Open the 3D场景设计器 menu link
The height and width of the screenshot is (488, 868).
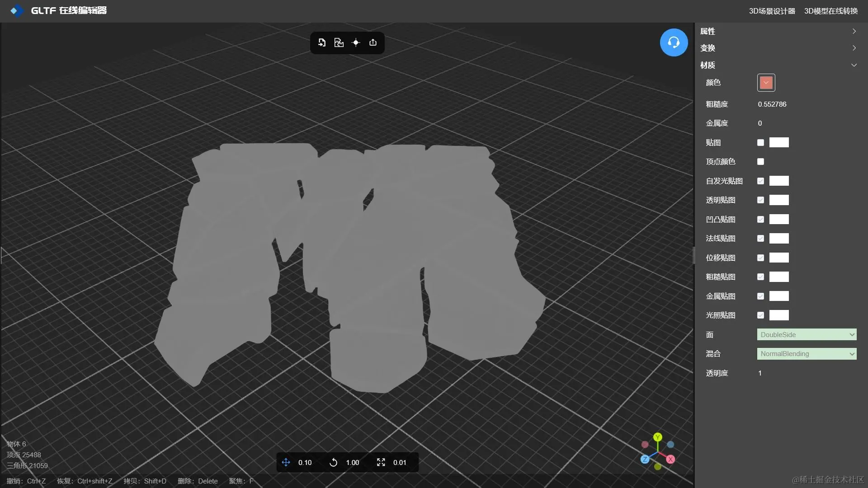click(x=772, y=11)
